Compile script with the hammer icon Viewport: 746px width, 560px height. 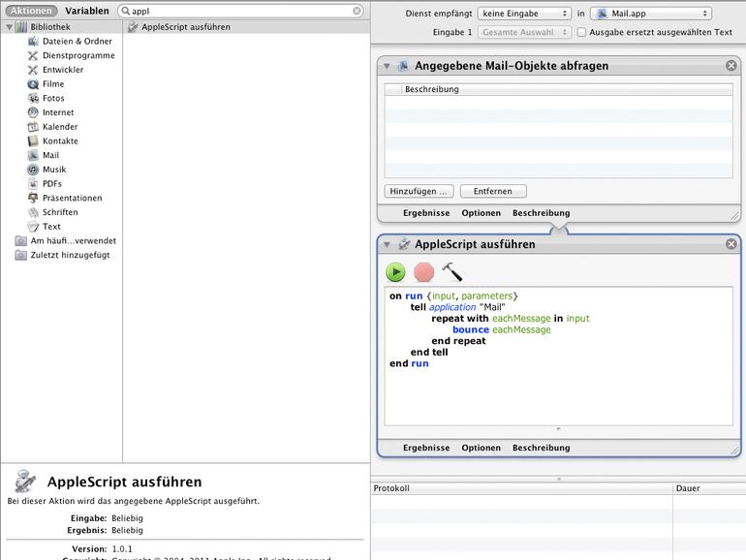tap(452, 272)
